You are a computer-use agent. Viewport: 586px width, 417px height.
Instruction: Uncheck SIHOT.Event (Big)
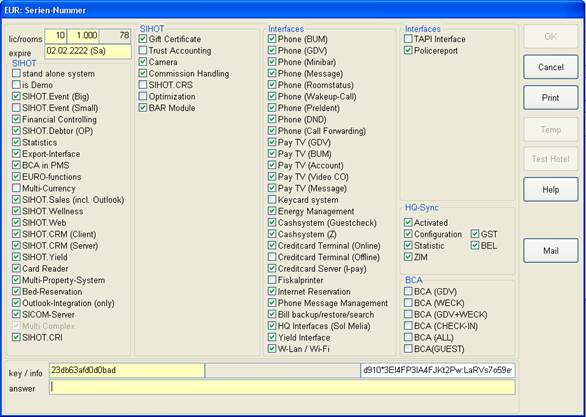[x=16, y=97]
